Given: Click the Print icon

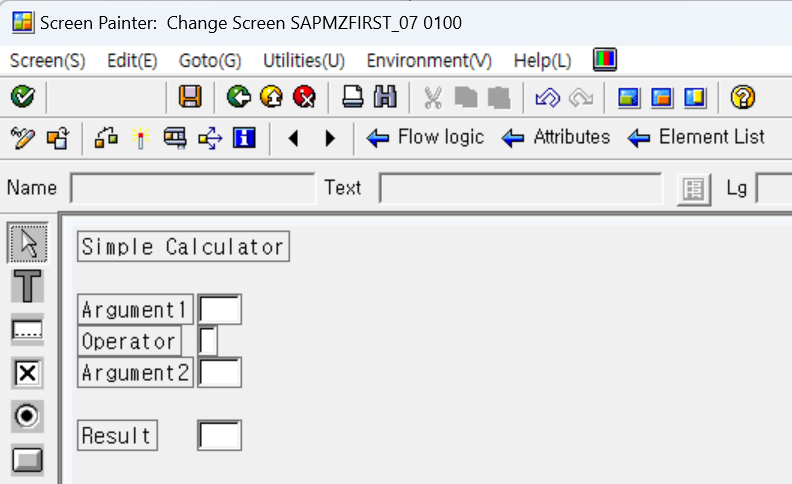Looking at the screenshot, I should pos(353,96).
